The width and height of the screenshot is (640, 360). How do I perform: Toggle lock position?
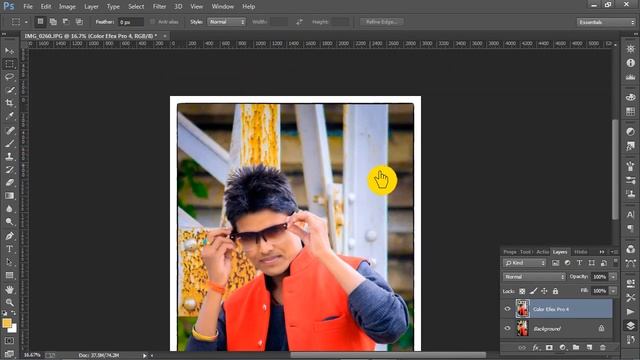544,291
